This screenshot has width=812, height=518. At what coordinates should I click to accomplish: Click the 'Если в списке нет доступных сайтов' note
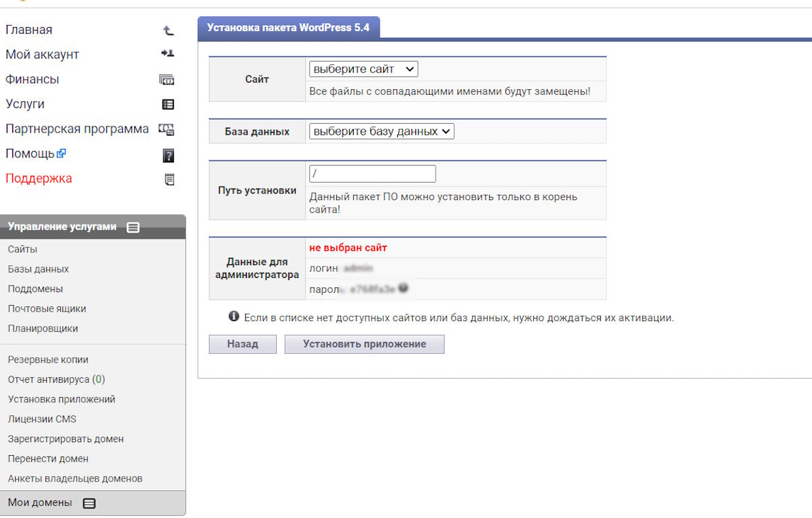coord(459,317)
